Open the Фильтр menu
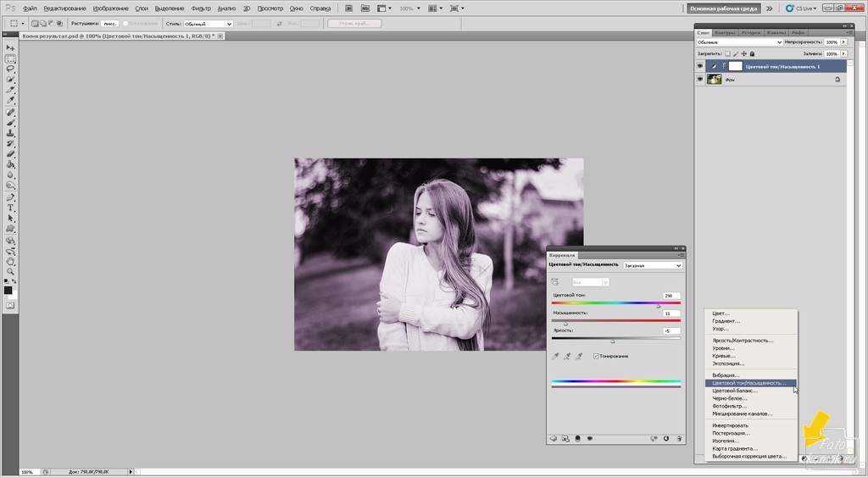Image resolution: width=868 pixels, height=477 pixels. 201,8
